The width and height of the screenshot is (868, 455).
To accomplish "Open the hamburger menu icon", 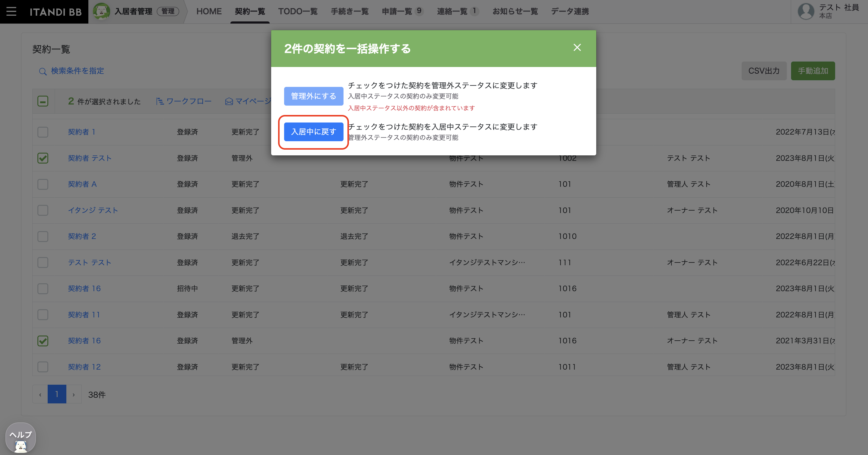I will 11,11.
